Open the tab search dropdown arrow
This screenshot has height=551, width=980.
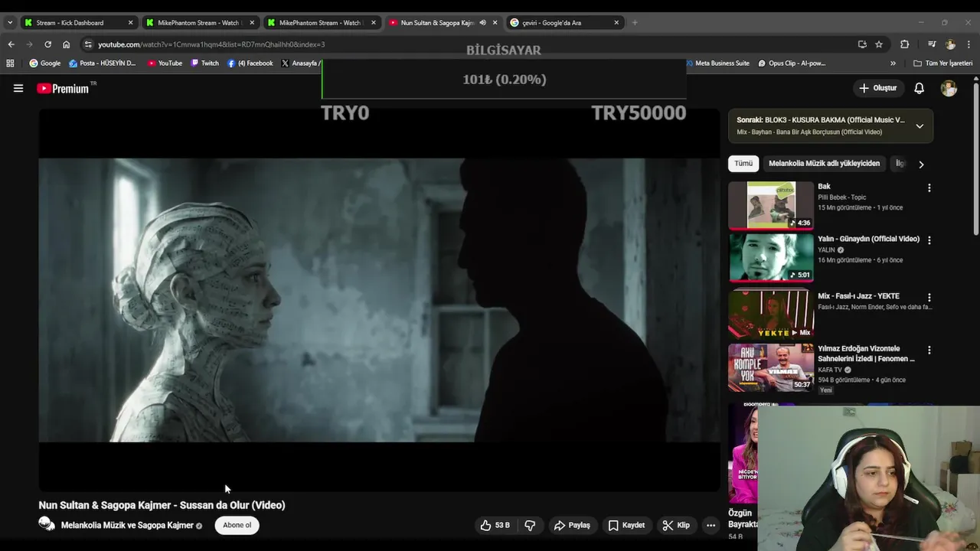click(9, 23)
